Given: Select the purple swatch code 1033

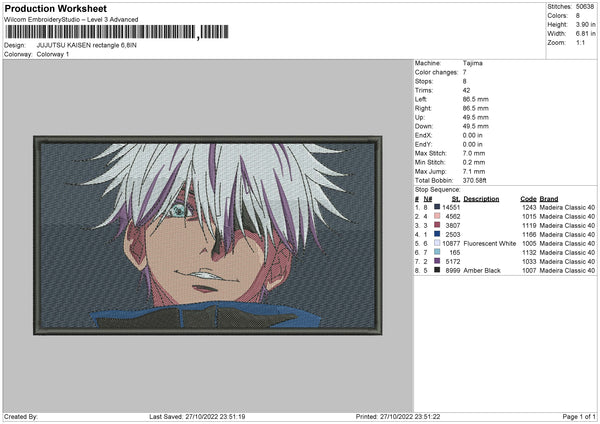Looking at the screenshot, I should (x=437, y=261).
